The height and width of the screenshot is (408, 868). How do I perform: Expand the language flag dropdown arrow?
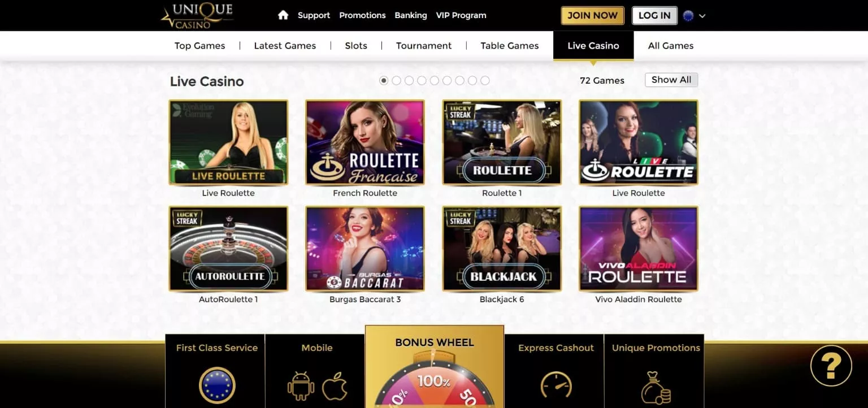(x=702, y=16)
